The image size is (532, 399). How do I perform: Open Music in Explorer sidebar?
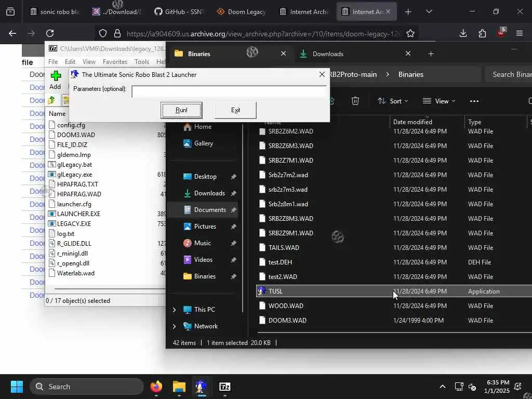[202, 243]
